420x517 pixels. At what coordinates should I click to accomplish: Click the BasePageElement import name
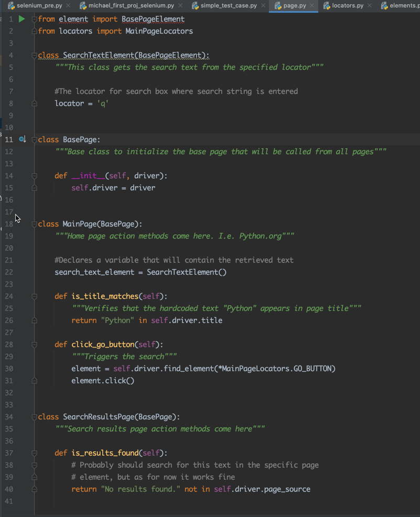pyautogui.click(x=153, y=19)
